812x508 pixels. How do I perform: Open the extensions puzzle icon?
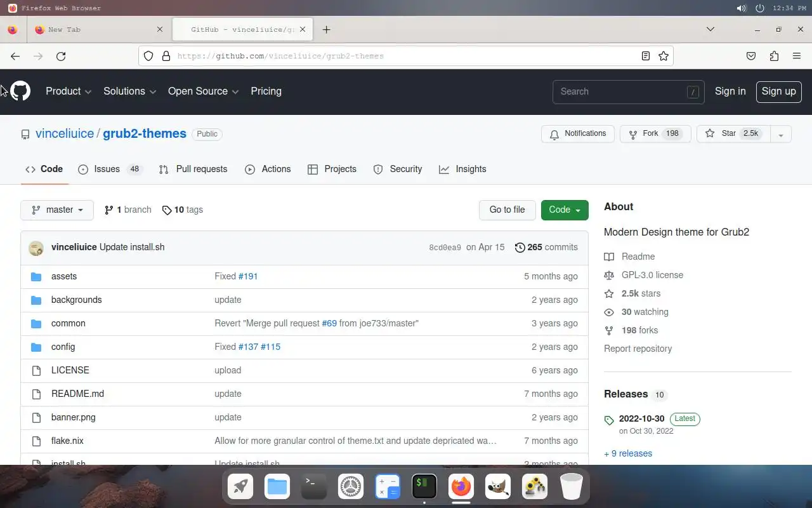coord(774,56)
